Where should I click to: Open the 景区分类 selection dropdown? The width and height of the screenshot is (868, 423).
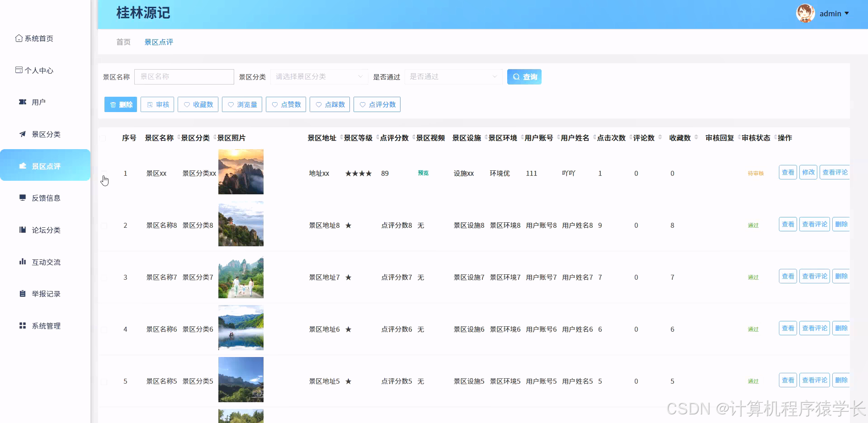point(319,76)
